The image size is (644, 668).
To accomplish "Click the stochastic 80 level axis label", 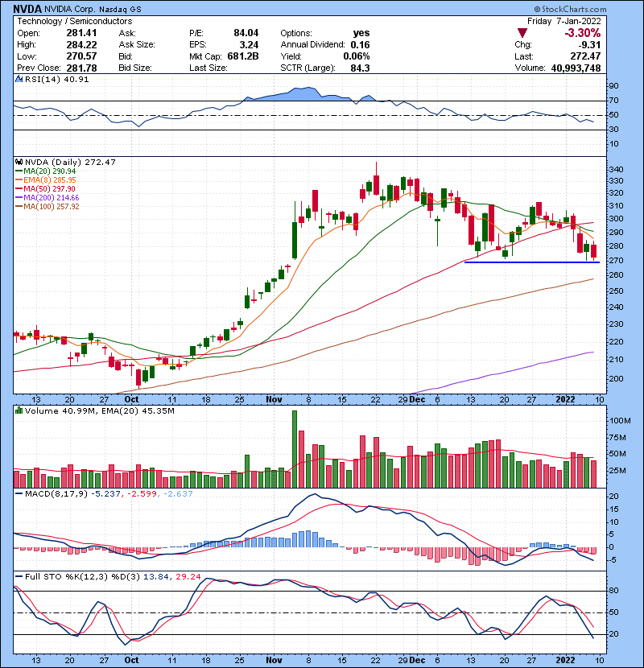I will click(x=614, y=591).
